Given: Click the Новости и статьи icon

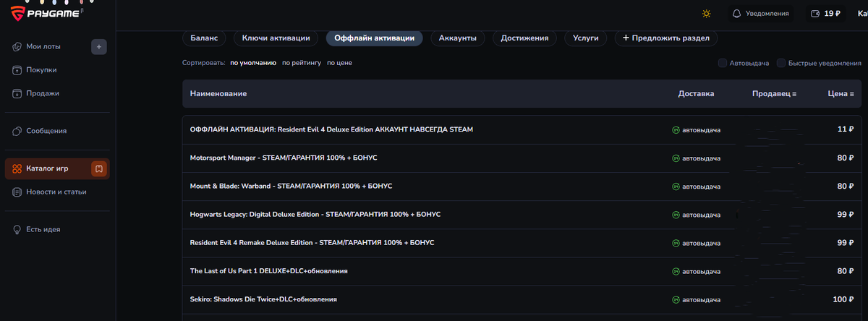Looking at the screenshot, I should point(17,192).
